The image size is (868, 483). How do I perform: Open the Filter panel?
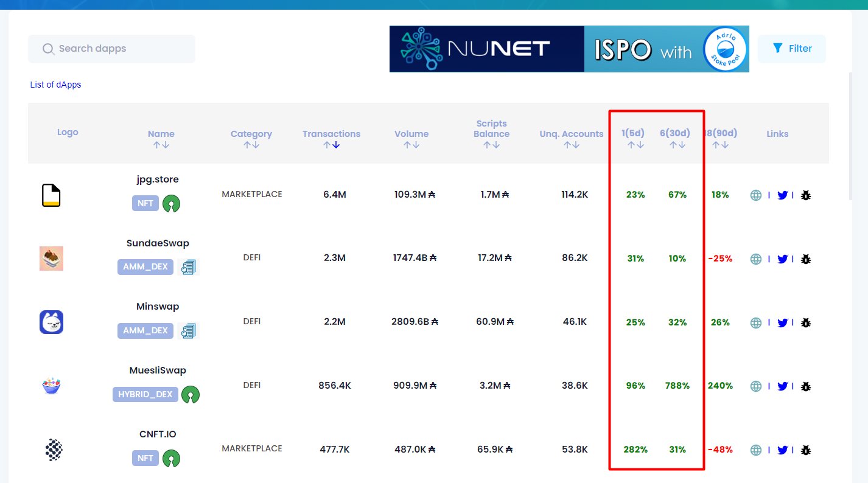(x=791, y=48)
